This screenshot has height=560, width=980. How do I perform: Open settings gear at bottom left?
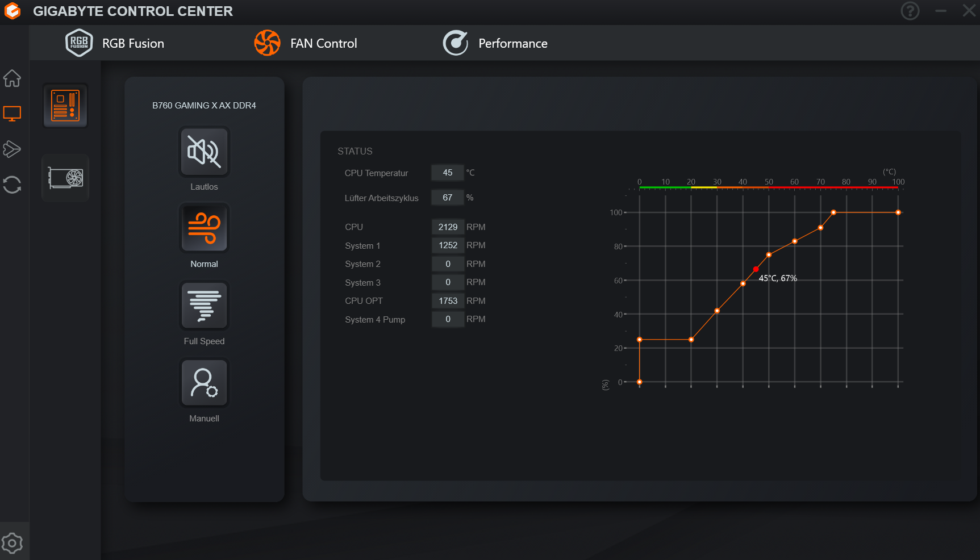coord(12,543)
